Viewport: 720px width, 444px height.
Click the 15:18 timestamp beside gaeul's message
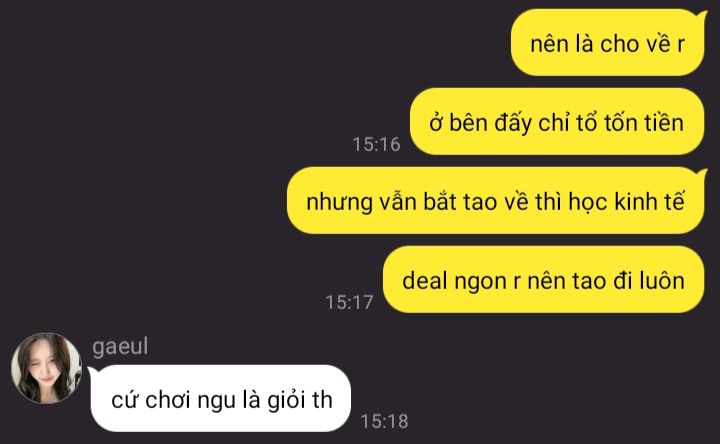click(385, 421)
